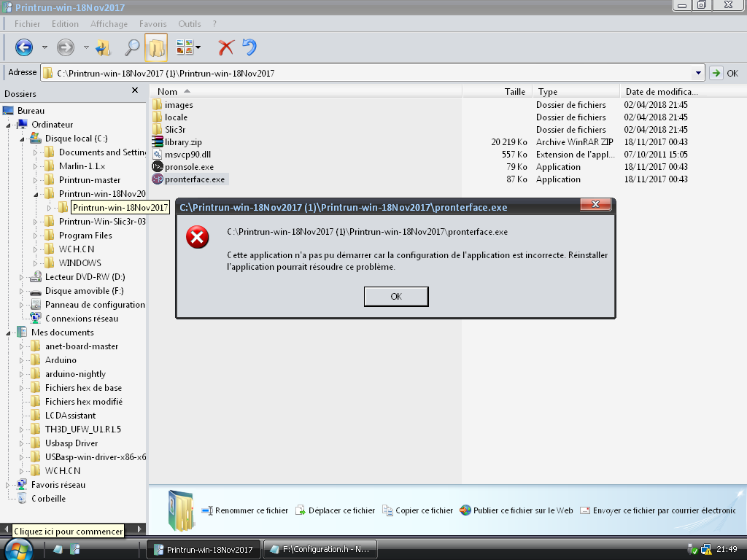Close the Dossiers folder pane
This screenshot has width=747, height=560.
pyautogui.click(x=135, y=90)
